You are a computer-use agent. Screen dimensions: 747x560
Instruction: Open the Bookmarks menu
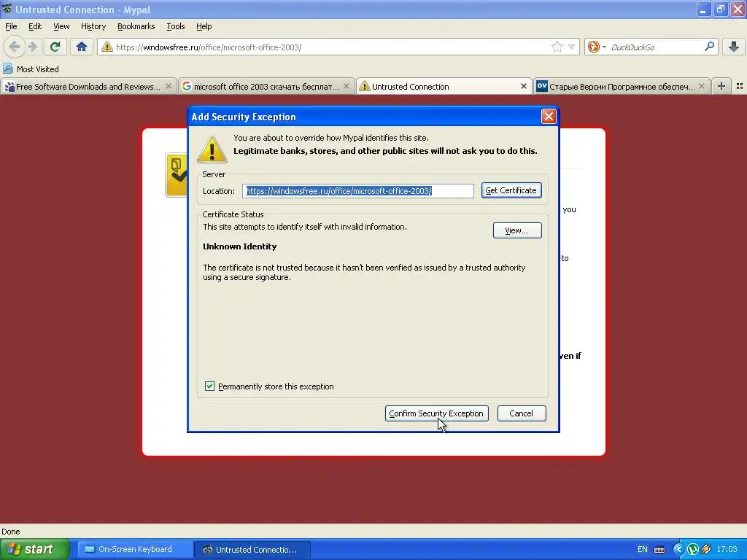pyautogui.click(x=136, y=26)
